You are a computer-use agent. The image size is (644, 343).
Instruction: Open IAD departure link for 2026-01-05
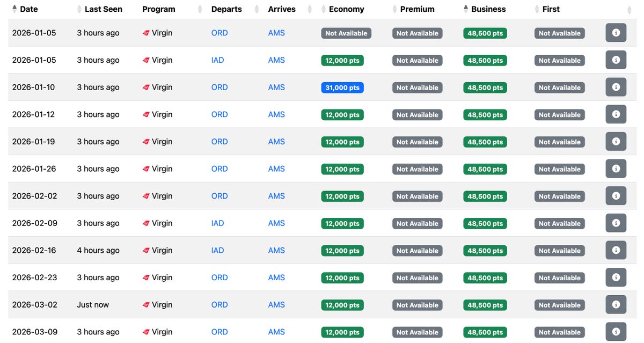point(217,60)
